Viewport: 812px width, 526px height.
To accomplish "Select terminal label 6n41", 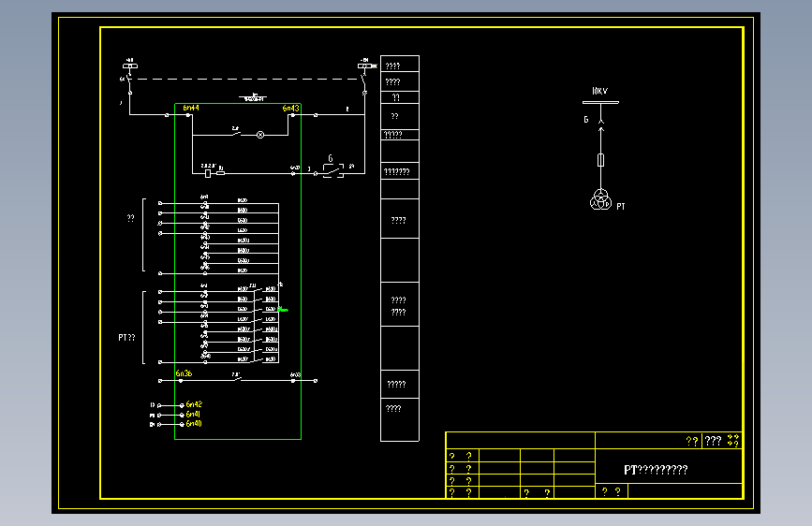I will pyautogui.click(x=193, y=415).
